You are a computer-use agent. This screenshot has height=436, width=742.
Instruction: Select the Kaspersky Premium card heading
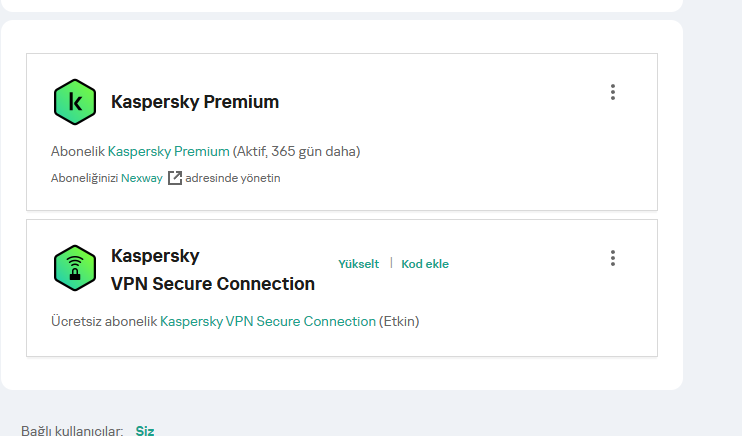[x=195, y=102]
